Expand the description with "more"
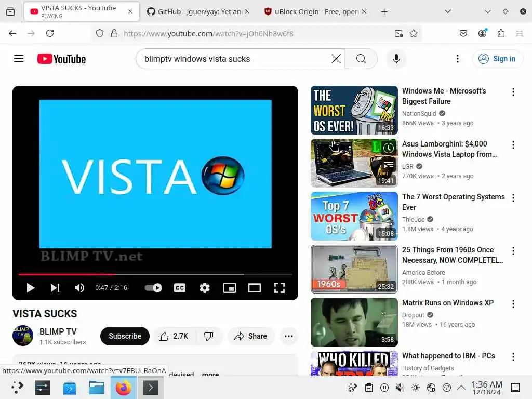 210,374
